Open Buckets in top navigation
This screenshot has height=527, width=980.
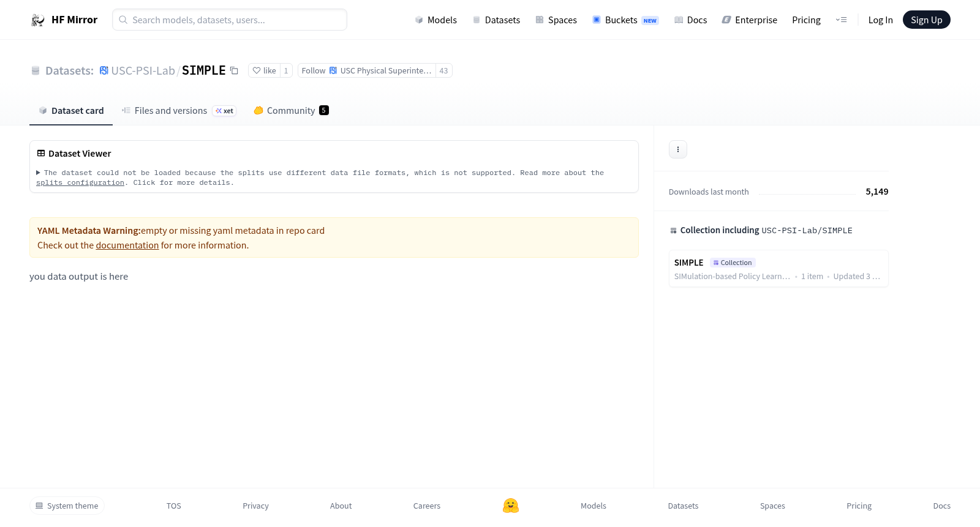pos(625,20)
